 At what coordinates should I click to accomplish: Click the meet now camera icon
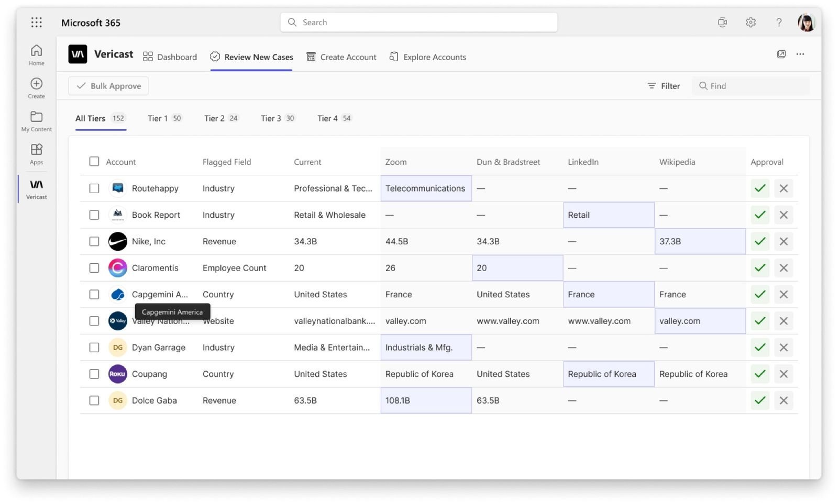click(x=722, y=22)
